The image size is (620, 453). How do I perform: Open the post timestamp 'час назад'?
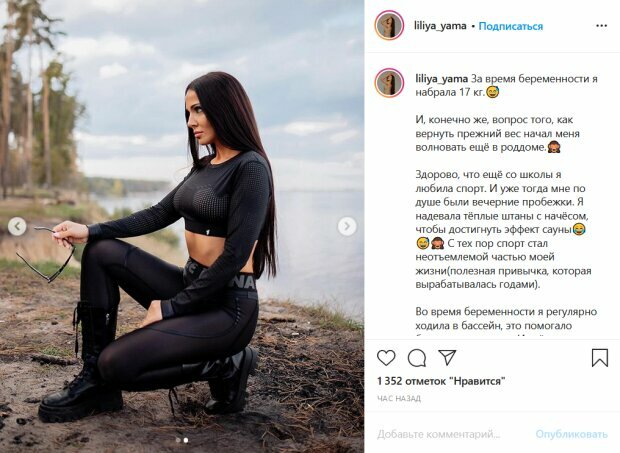tap(399, 398)
